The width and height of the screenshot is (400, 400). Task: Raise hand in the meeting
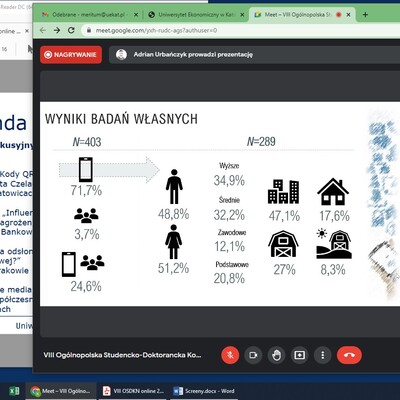coord(276,355)
